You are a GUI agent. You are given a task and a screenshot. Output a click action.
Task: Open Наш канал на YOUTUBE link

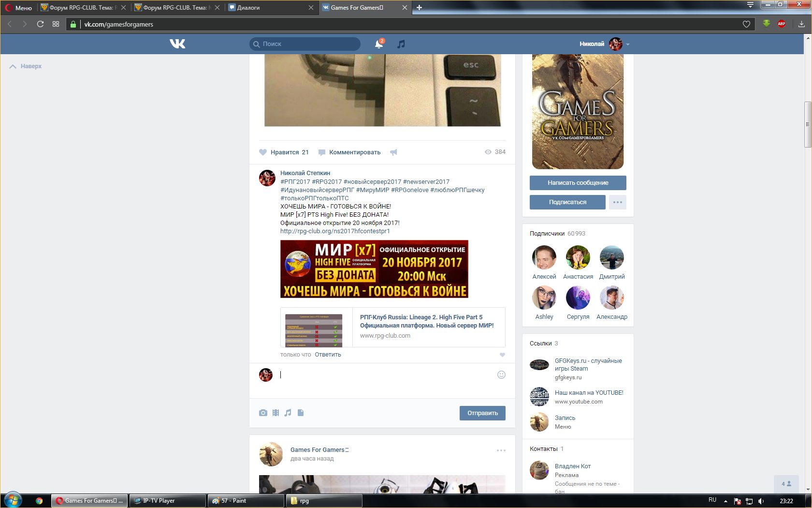tap(589, 393)
